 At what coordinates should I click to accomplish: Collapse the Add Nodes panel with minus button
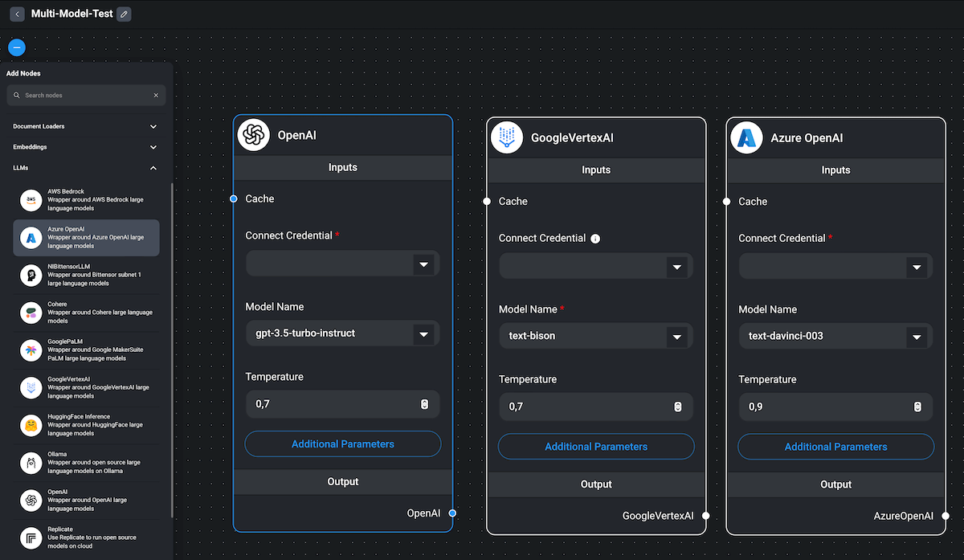tap(17, 47)
